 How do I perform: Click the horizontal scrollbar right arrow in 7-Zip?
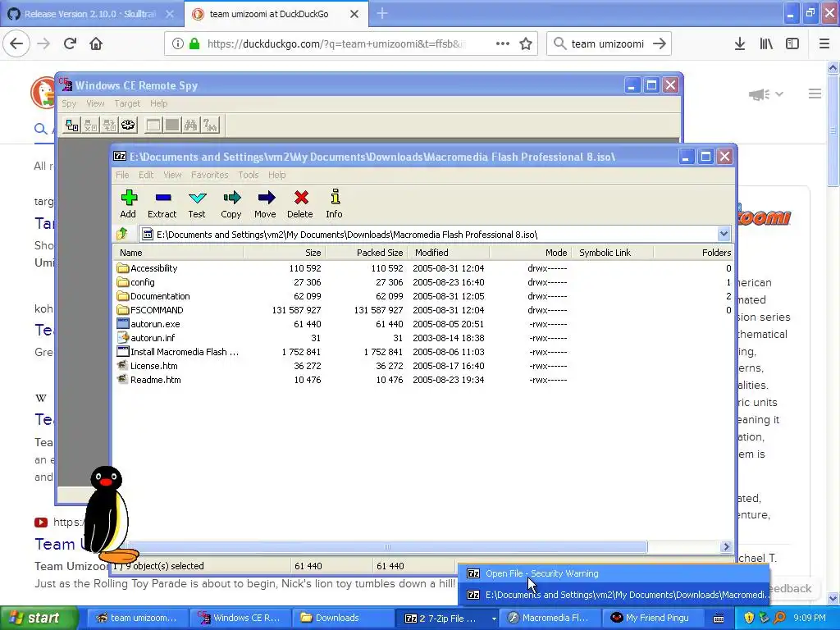tap(726, 547)
